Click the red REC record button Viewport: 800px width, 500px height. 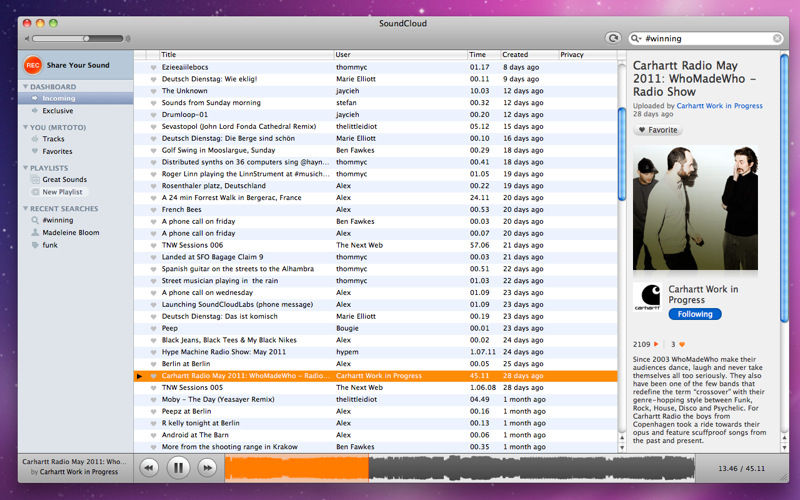pos(33,65)
